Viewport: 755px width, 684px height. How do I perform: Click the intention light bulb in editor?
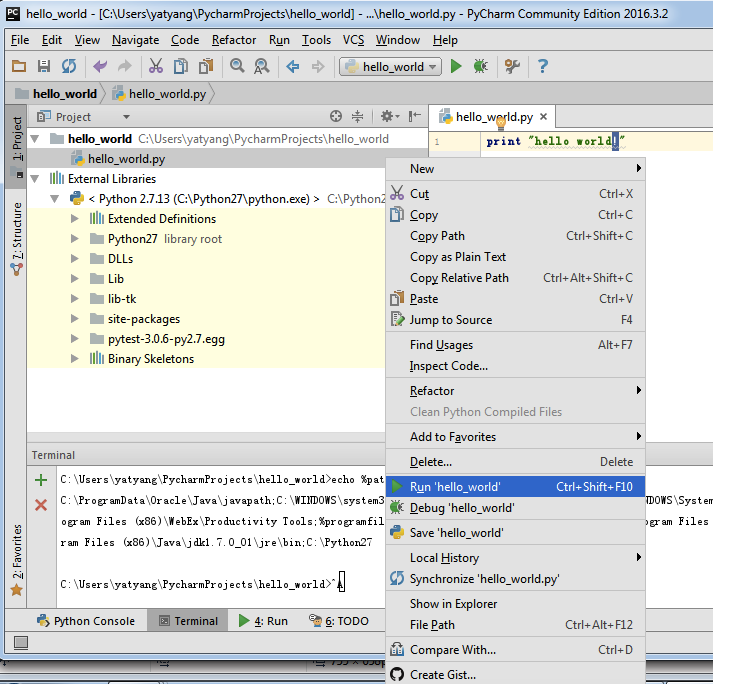pos(501,124)
